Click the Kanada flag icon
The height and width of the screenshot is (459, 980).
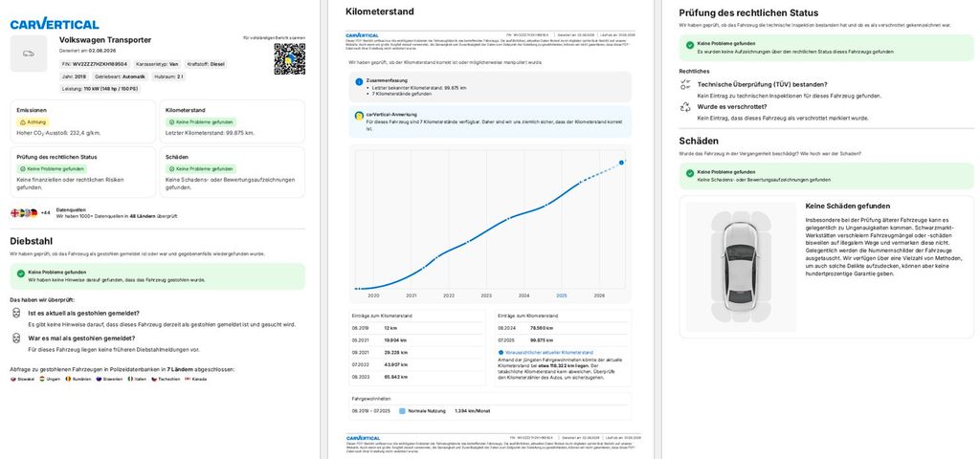coord(187,379)
